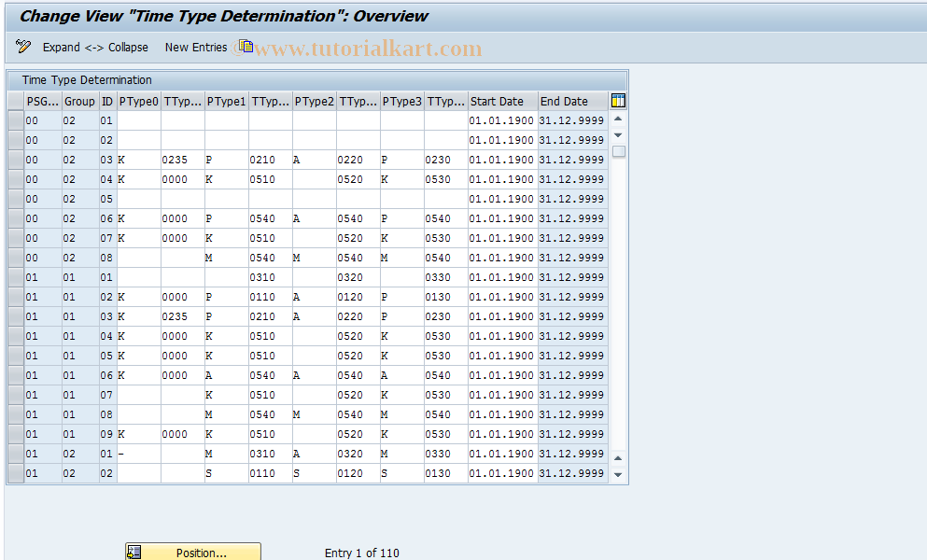Viewport: 927px width, 560px height.
Task: Select row selector for 00 02 08
Action: tap(16, 258)
